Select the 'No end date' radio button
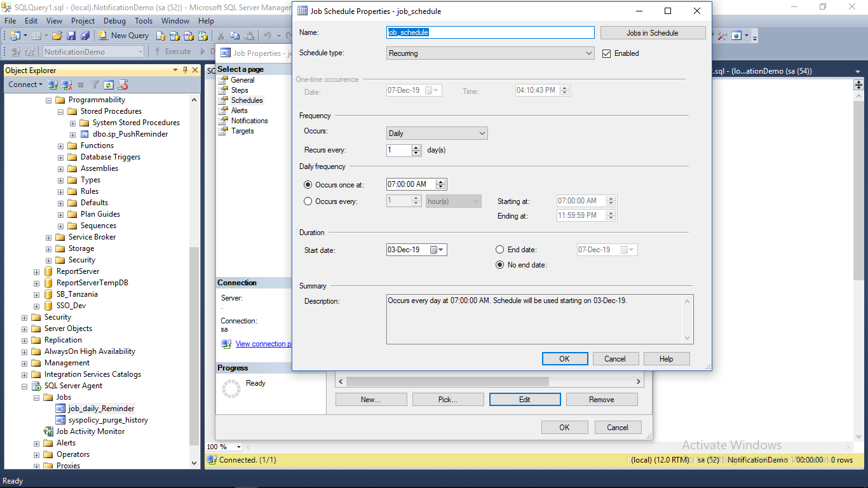This screenshot has width=868, height=488. tap(499, 265)
